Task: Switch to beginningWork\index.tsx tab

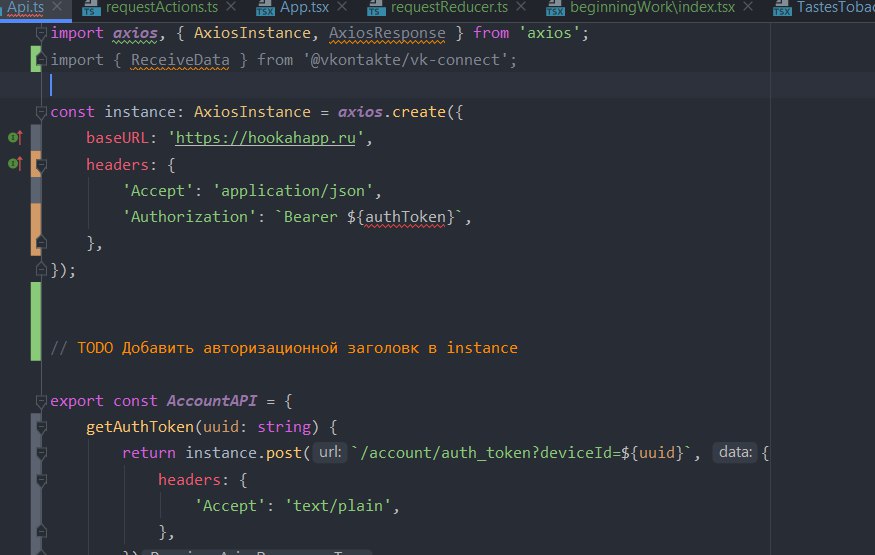Action: (x=652, y=7)
